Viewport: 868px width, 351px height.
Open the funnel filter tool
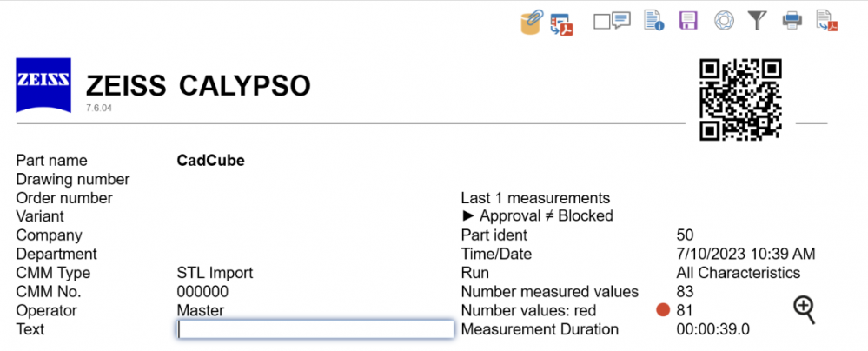[757, 21]
